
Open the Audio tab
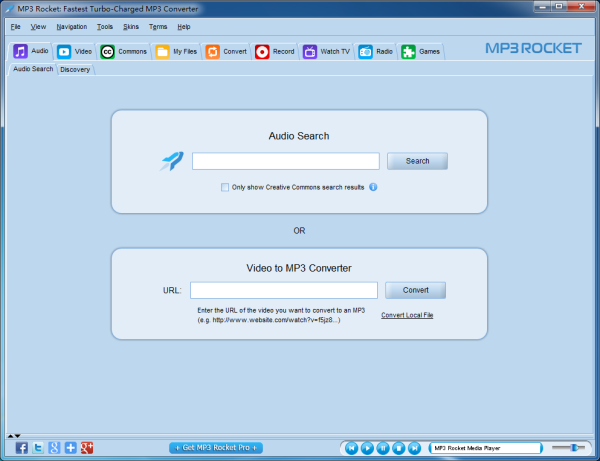(x=31, y=51)
